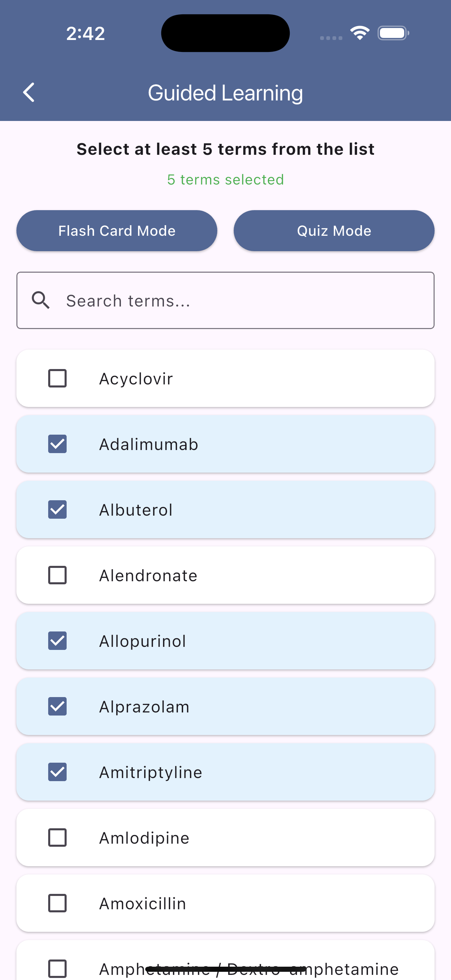
Task: Check the Amoxicillin checkbox
Action: (x=57, y=903)
